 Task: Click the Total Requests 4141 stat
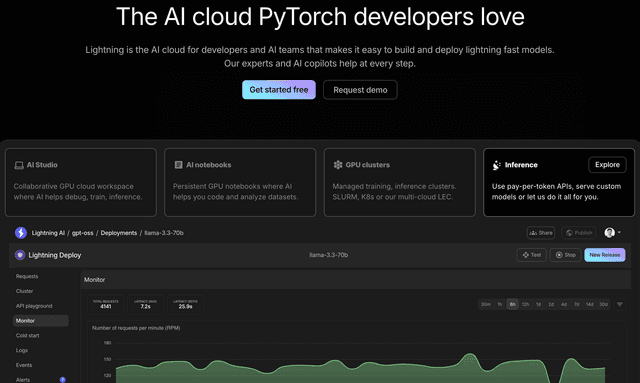[x=106, y=304]
